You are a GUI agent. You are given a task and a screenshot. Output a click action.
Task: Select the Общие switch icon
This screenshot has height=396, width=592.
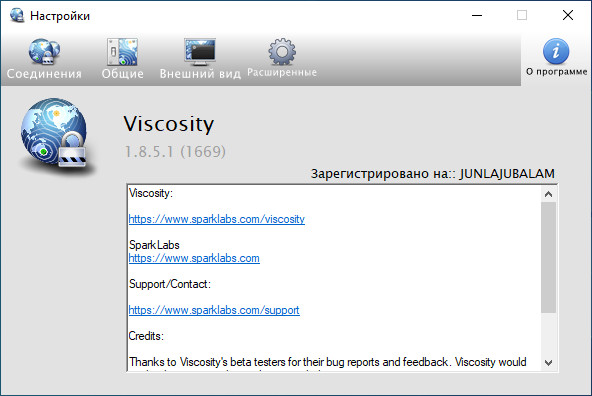(122, 52)
